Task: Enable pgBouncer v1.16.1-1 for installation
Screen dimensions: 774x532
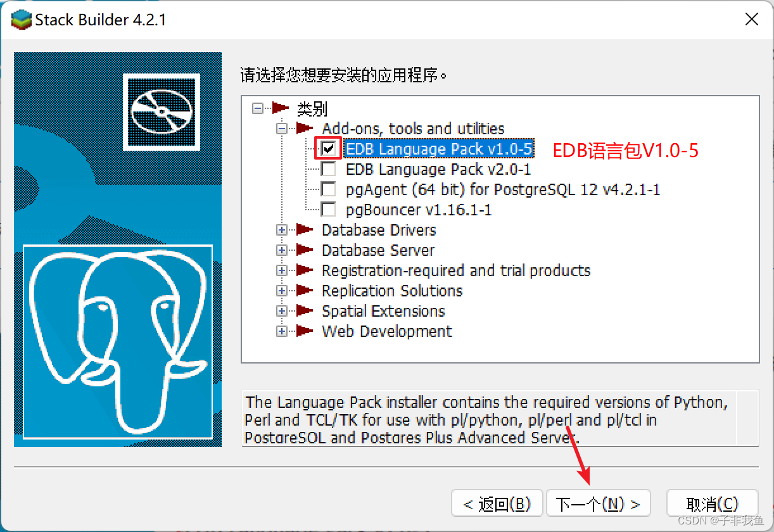Action: (x=327, y=210)
